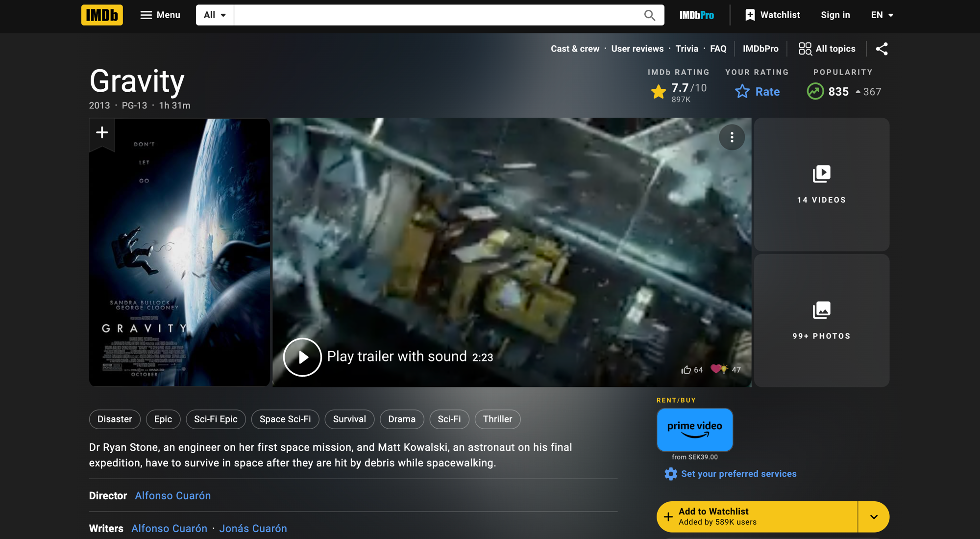Click Set your preferred services
980x539 pixels.
(731, 474)
